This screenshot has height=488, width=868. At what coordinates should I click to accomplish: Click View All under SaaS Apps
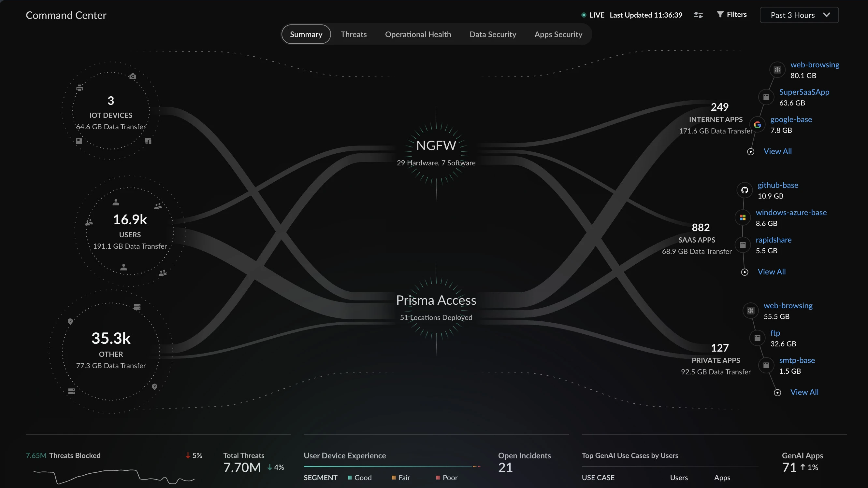(x=771, y=272)
